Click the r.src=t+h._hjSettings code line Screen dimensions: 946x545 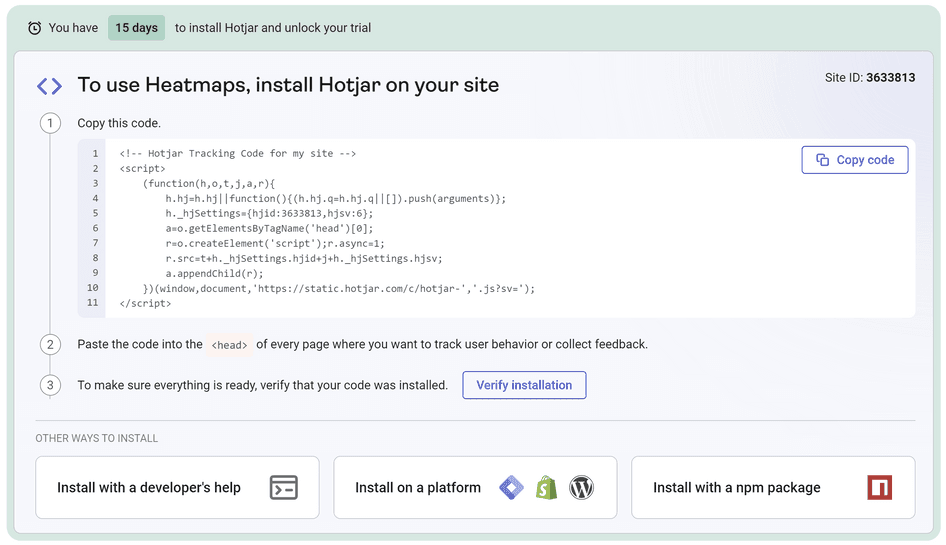tap(304, 258)
